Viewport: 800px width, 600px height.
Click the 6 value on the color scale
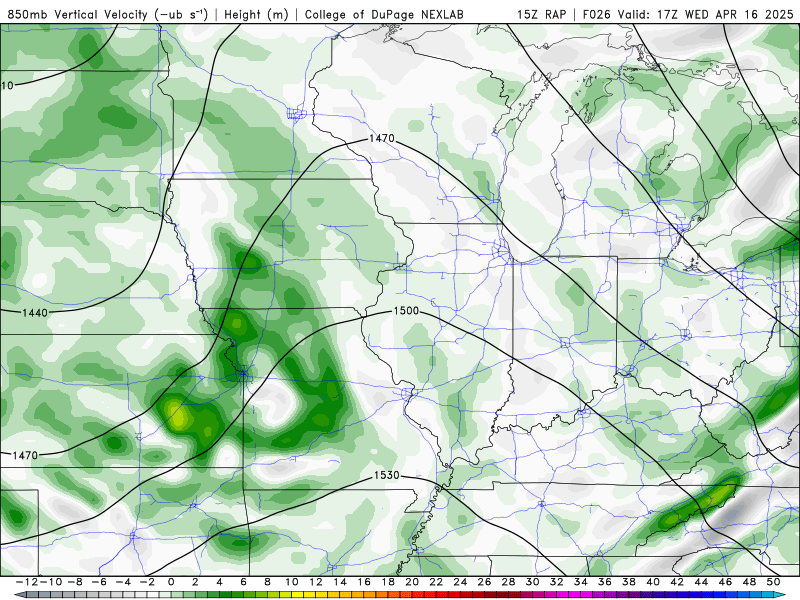[243, 582]
